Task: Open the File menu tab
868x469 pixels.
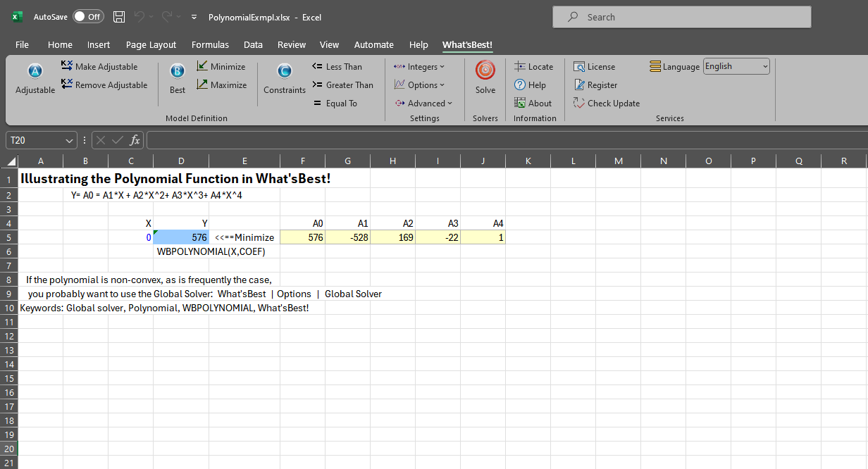Action: click(22, 44)
